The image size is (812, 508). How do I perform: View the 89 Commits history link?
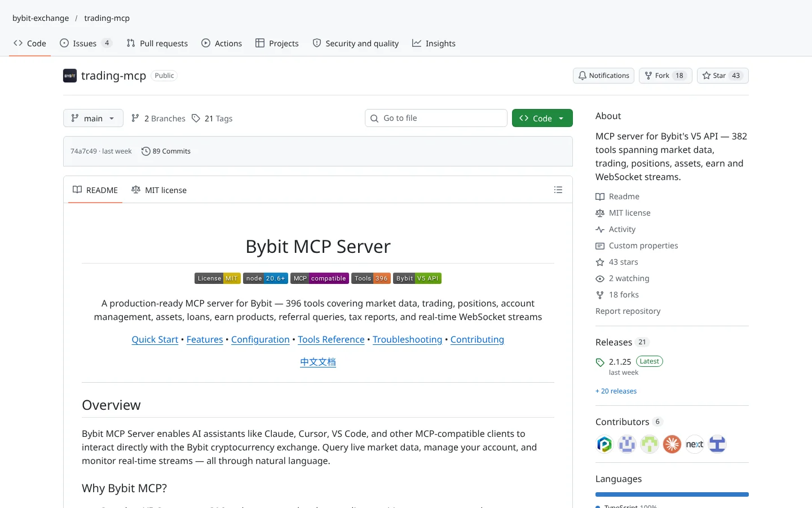point(166,151)
